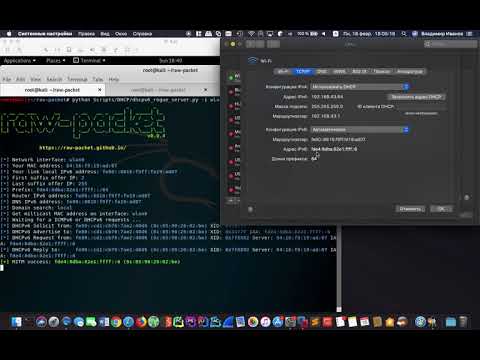Open the folder stack in the dock
480x360 pixels.
pyautogui.click(x=450, y=322)
